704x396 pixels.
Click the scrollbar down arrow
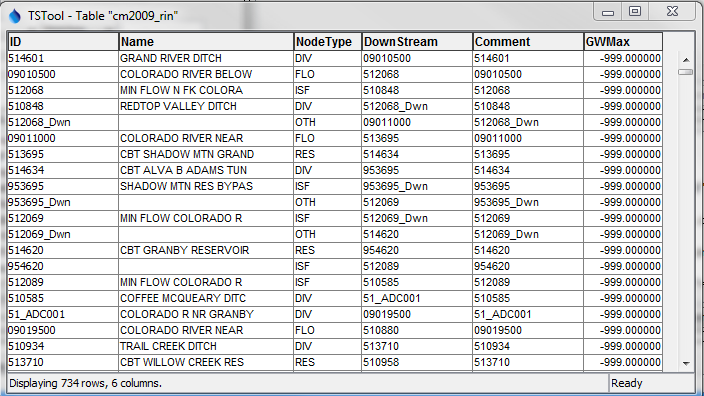point(686,364)
